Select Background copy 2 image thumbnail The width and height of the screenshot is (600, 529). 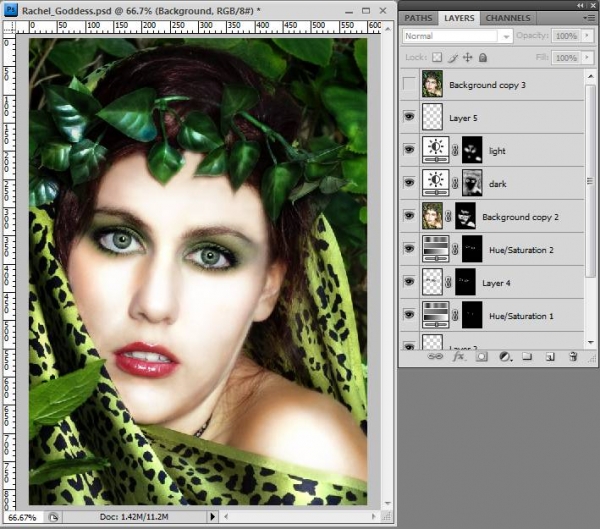[432, 216]
